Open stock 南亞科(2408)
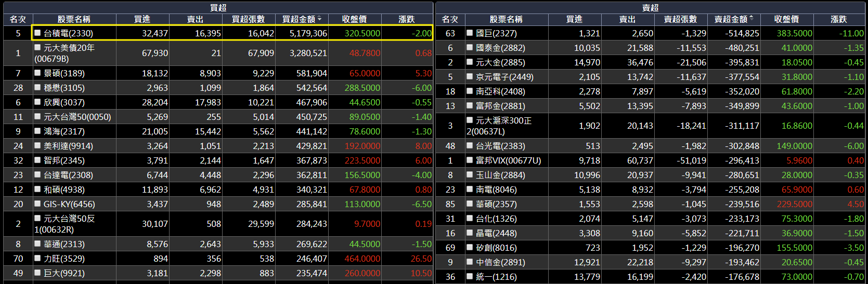The height and width of the screenshot is (284, 868). [x=500, y=91]
